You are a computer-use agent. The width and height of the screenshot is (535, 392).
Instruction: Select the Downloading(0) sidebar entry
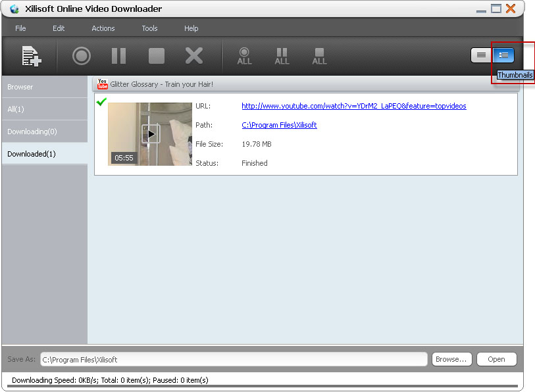point(43,131)
